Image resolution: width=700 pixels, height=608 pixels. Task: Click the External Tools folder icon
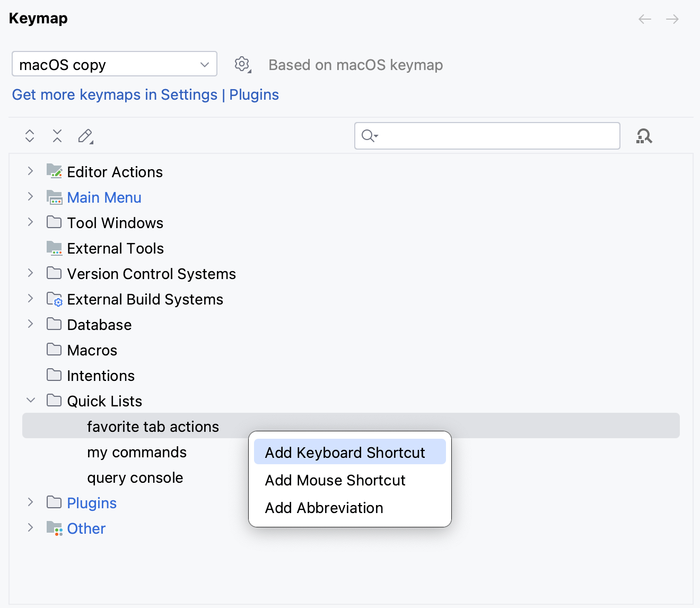[x=55, y=248]
